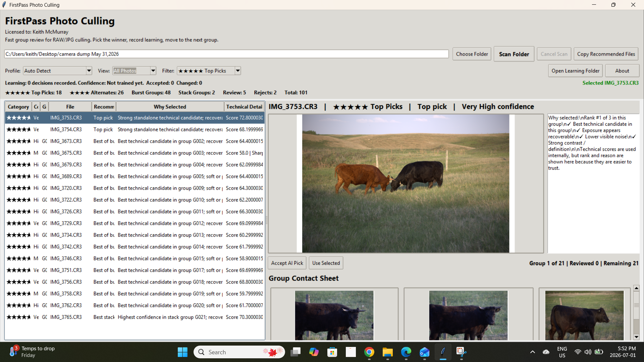Show hidden system tray icons

click(x=533, y=352)
